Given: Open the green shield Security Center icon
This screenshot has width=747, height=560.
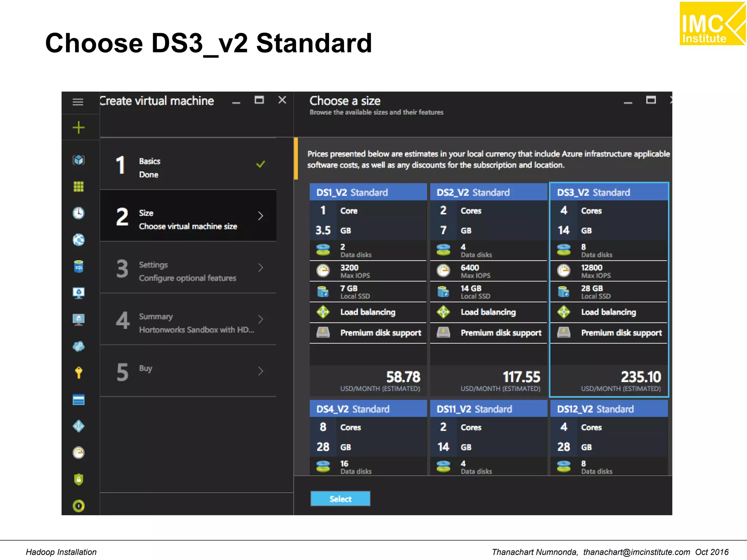Looking at the screenshot, I should pyautogui.click(x=78, y=479).
